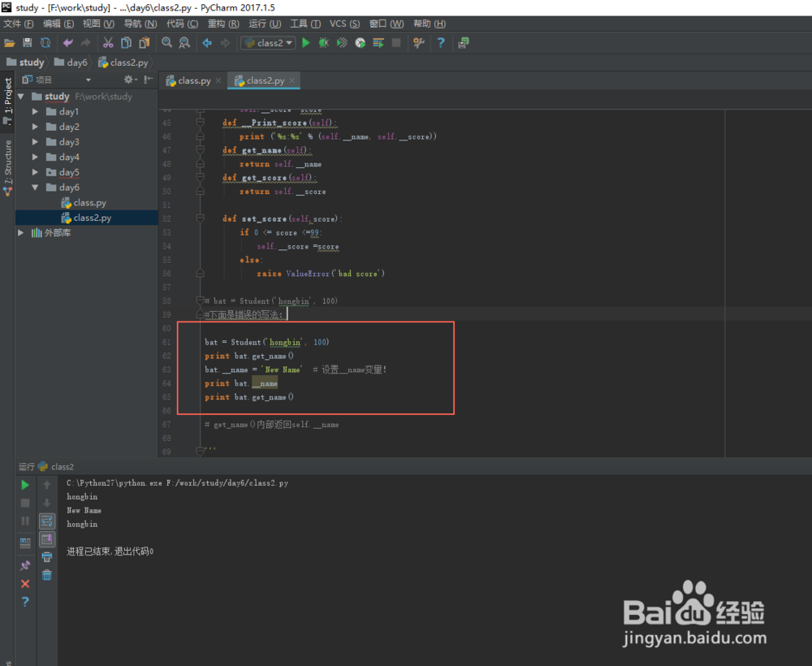Expand the 外部库 external libraries node
The height and width of the screenshot is (666, 812).
click(21, 233)
